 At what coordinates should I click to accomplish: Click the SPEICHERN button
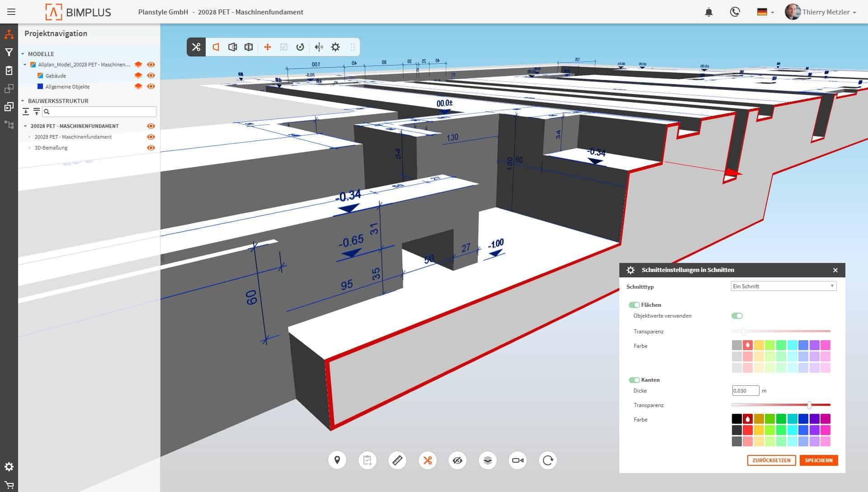(818, 460)
